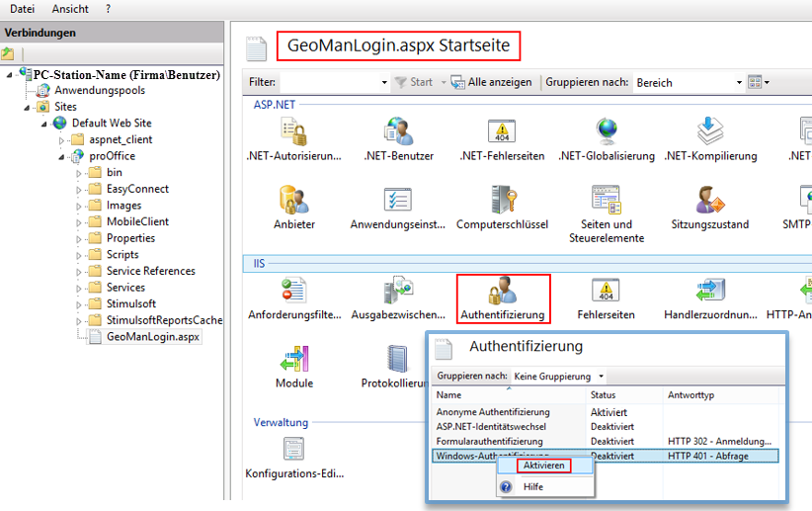Click in the Filter input field
The height and width of the screenshot is (511, 812).
(329, 82)
